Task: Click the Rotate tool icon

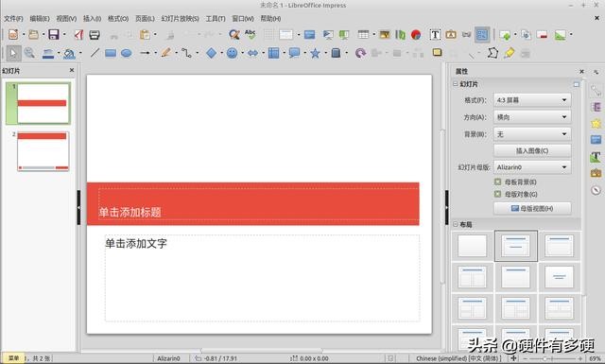Action: (360, 53)
